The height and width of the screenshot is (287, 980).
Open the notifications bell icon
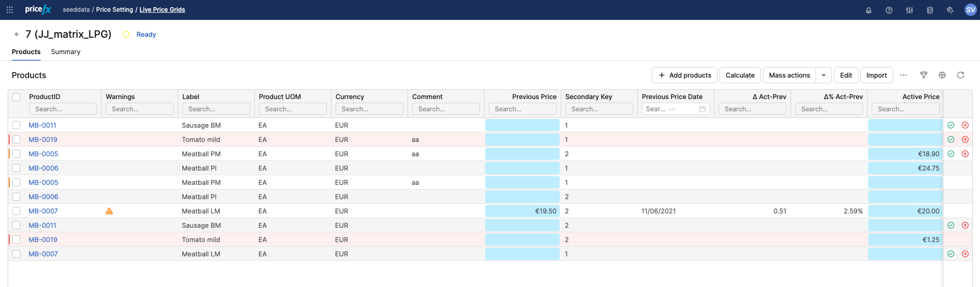click(868, 10)
